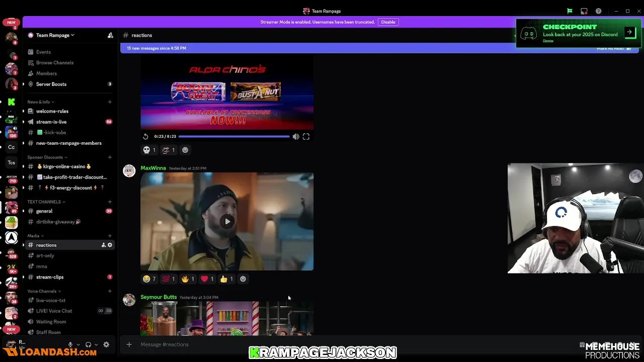
Task: Dismiss the Checkpoint banner
Action: 548,41
